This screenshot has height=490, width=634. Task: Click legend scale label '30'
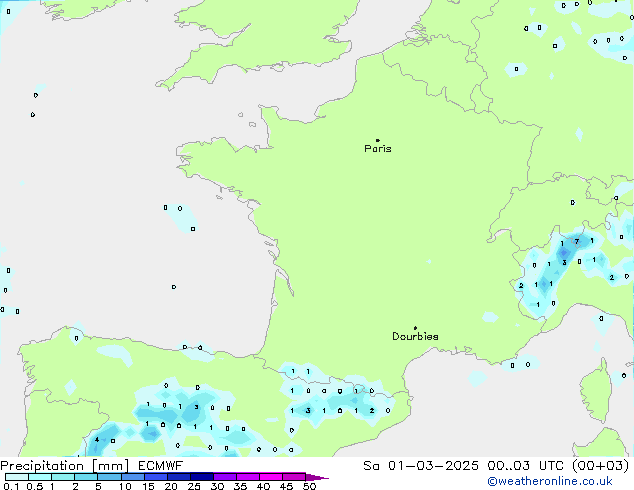[217, 486]
